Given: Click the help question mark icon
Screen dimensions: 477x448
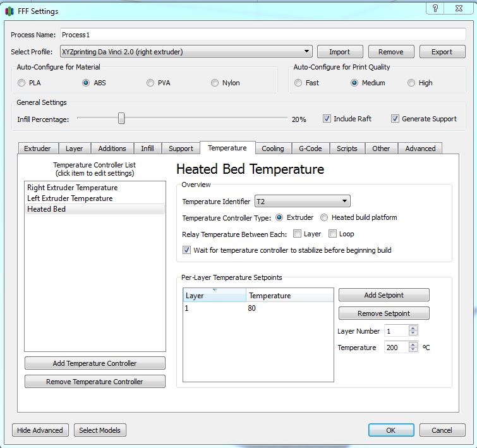Looking at the screenshot, I should click(x=435, y=8).
